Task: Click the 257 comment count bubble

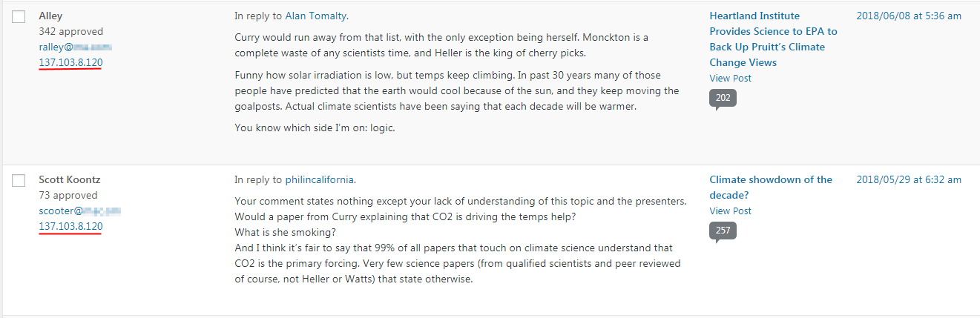Action: pyautogui.click(x=723, y=231)
